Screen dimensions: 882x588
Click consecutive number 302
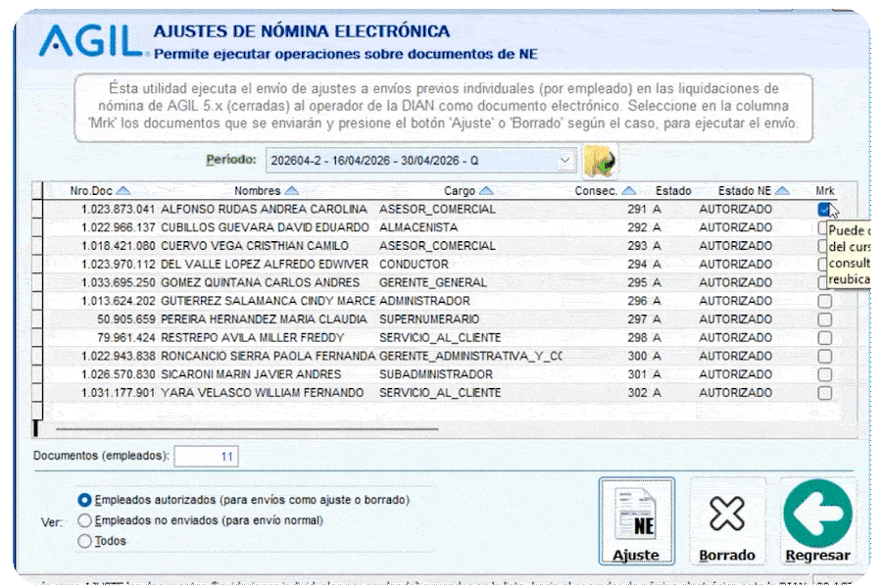coord(637,393)
